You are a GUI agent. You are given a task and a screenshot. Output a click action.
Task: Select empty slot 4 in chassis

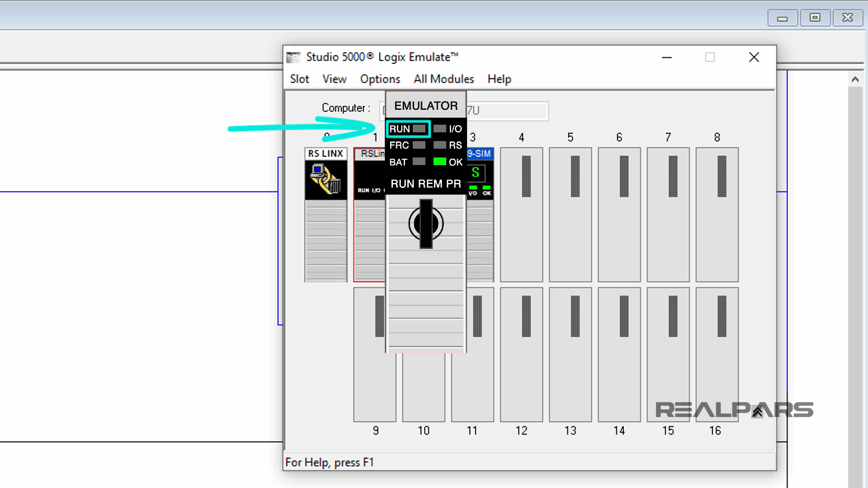(x=521, y=215)
